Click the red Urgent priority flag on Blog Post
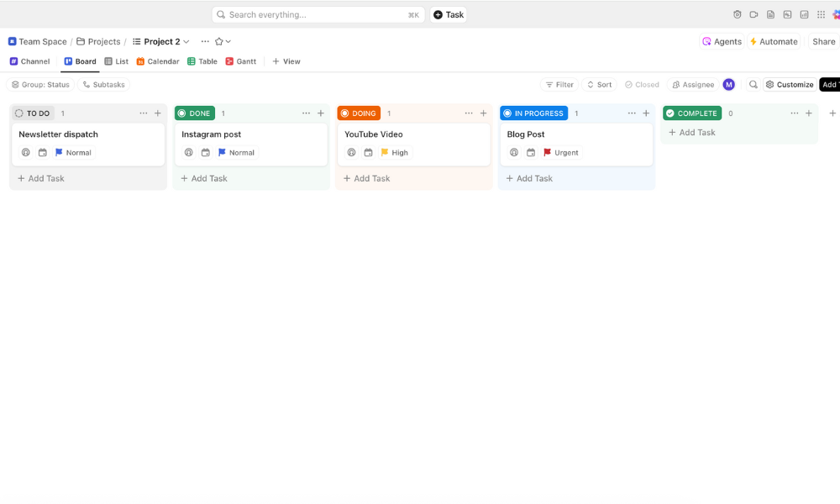 tap(548, 153)
